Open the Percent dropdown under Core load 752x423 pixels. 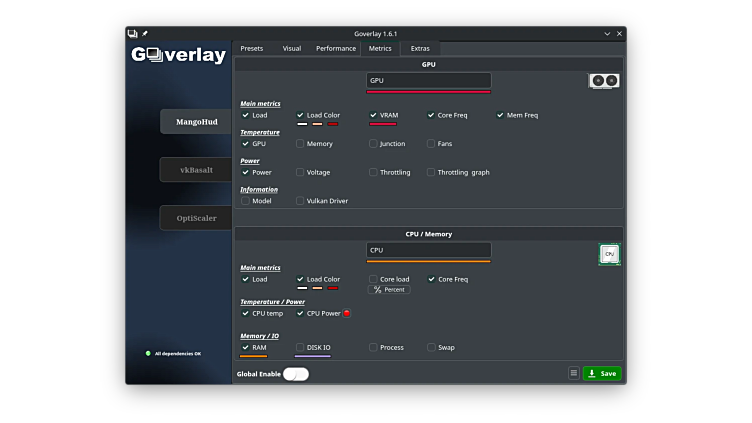pos(389,289)
